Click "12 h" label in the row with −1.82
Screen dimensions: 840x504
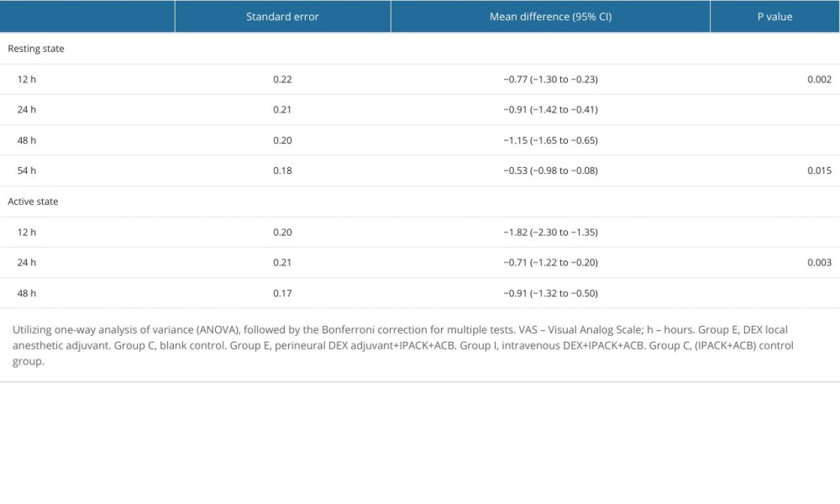pyautogui.click(x=27, y=233)
